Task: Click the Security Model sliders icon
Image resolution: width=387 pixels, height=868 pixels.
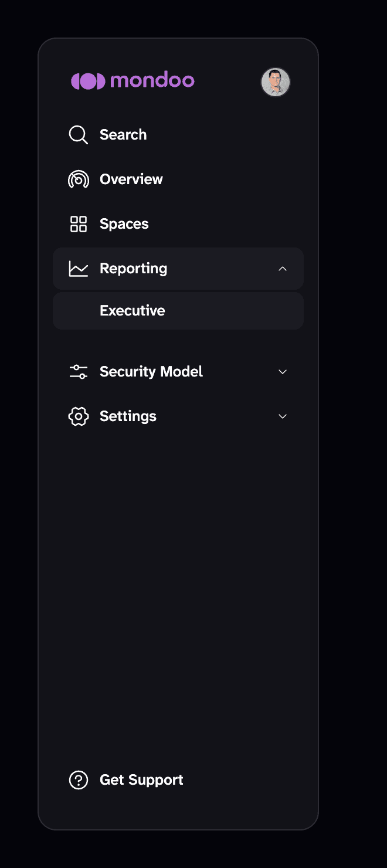Action: click(x=79, y=372)
